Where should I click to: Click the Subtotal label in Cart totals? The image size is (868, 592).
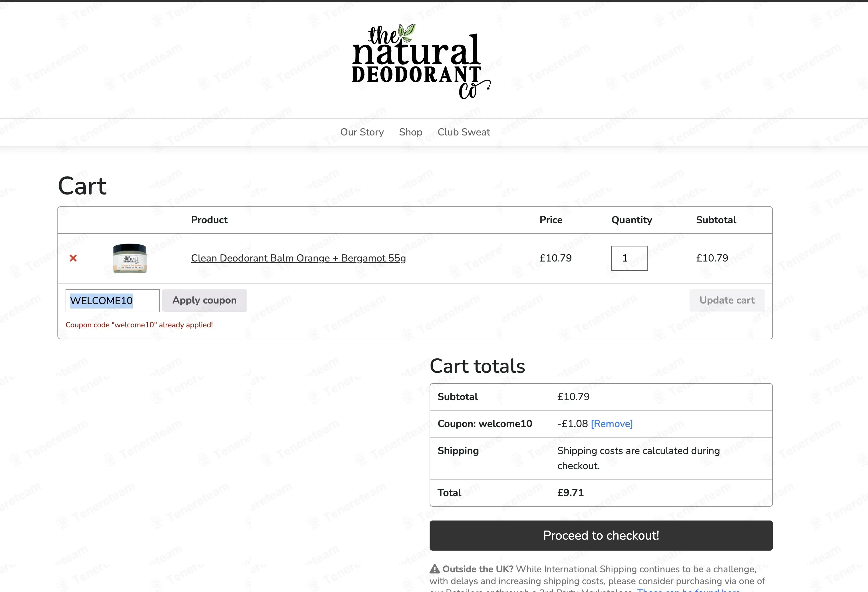(x=458, y=397)
